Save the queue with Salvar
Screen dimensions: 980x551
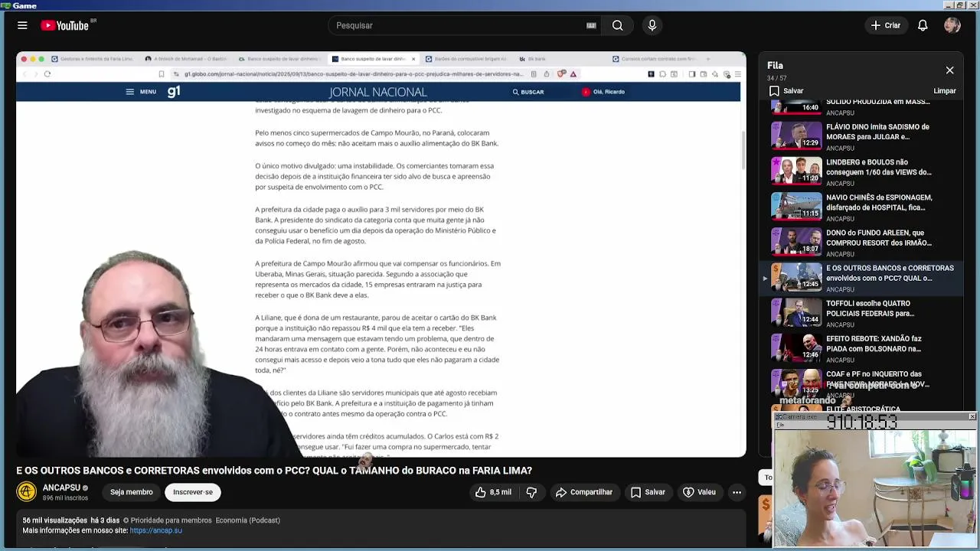[786, 91]
